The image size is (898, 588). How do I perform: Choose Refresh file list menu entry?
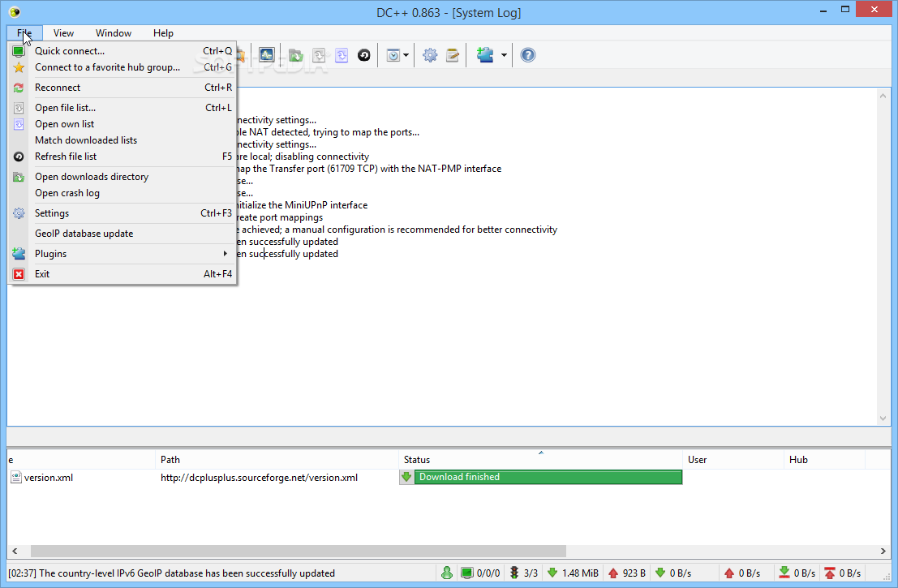click(x=122, y=157)
